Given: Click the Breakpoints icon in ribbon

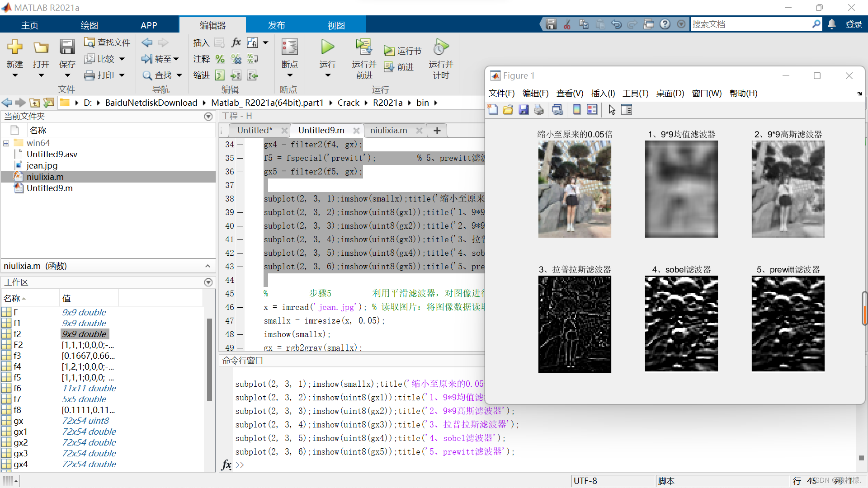Looking at the screenshot, I should (x=289, y=47).
